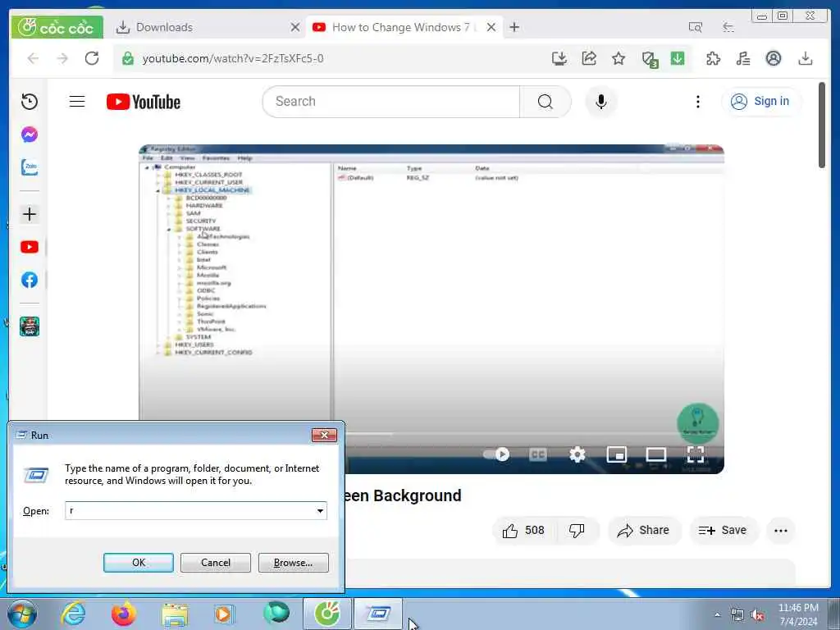
Task: Open the game shortcut in the sidebar
Action: click(x=30, y=326)
